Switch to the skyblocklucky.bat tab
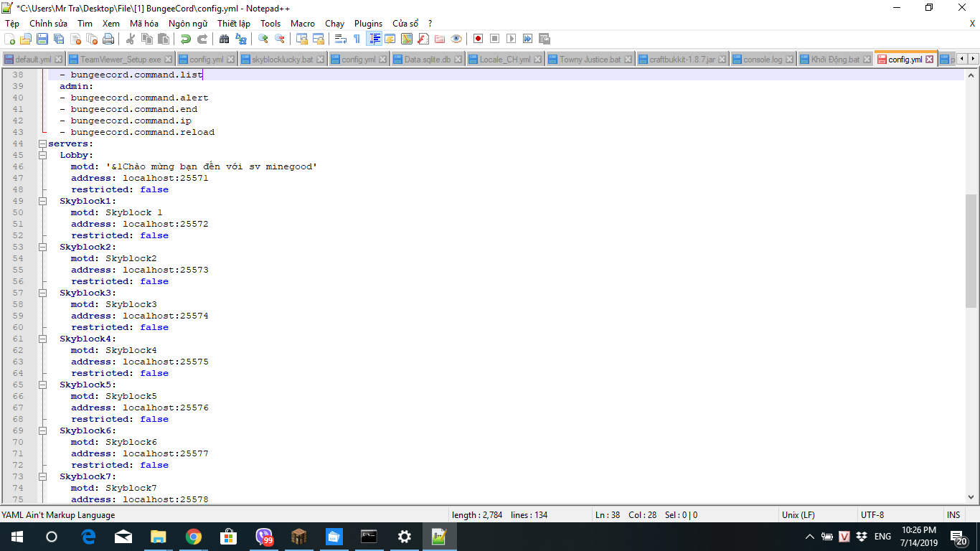The height and width of the screenshot is (551, 980). pyautogui.click(x=282, y=60)
